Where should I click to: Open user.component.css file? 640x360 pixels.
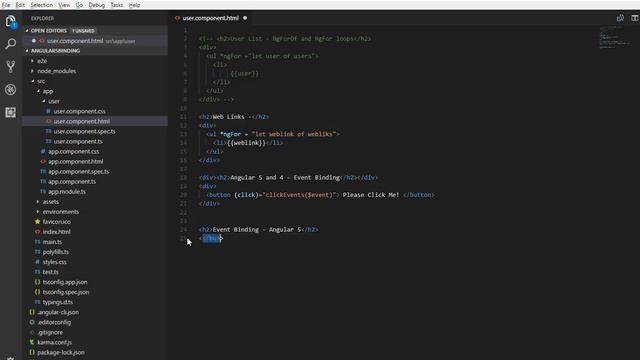tap(79, 111)
